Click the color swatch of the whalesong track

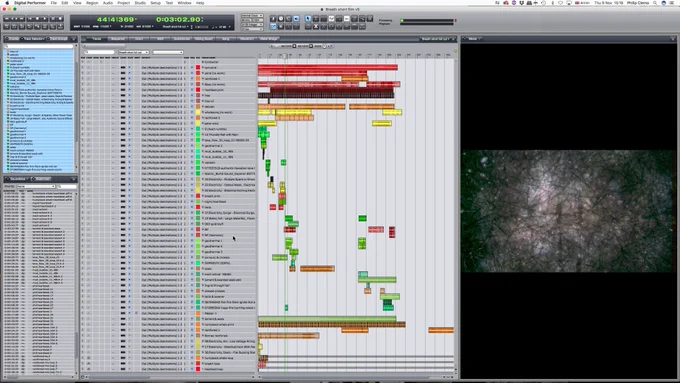coord(198,112)
